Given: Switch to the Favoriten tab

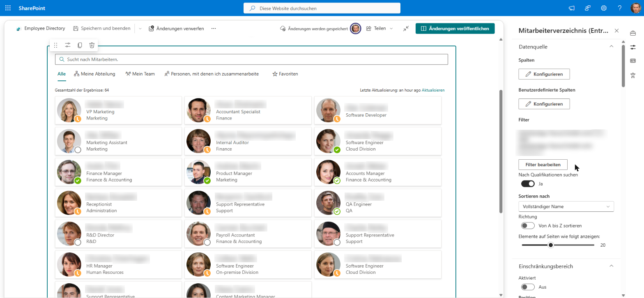Looking at the screenshot, I should [x=285, y=74].
